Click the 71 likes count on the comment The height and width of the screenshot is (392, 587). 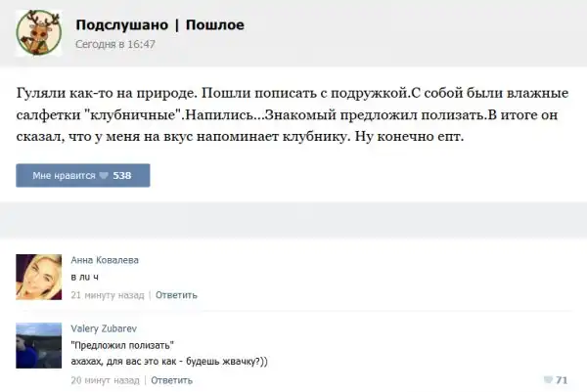pos(562,379)
